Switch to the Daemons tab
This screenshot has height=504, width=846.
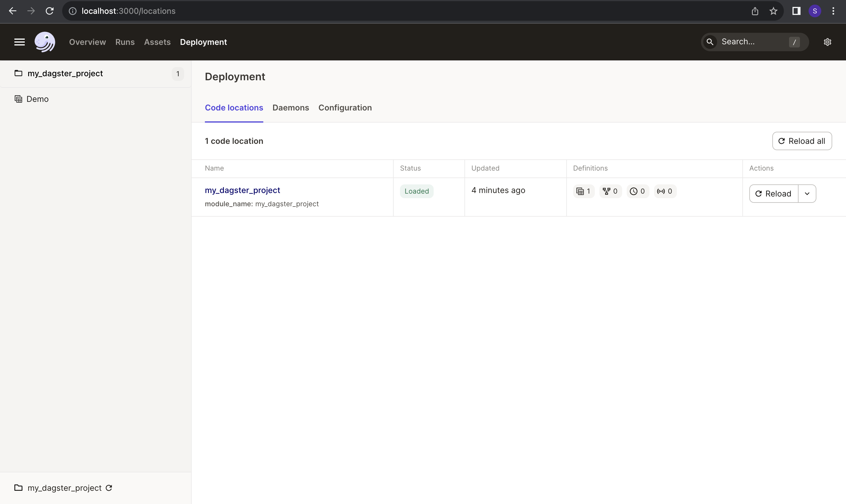(x=290, y=108)
